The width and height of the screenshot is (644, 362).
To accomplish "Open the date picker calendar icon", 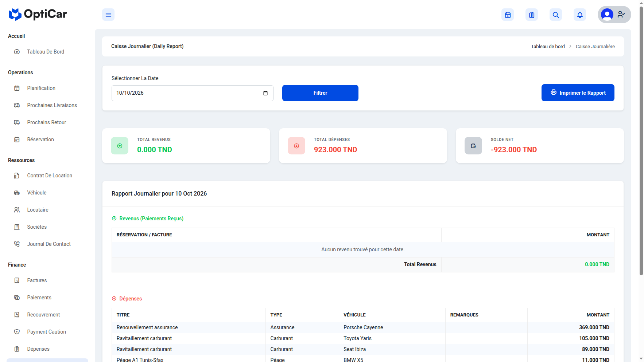I will (265, 93).
